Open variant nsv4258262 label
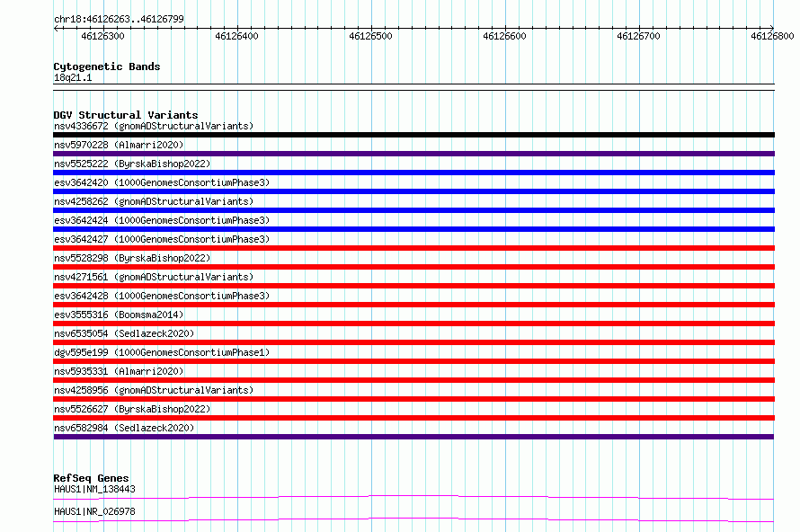 click(154, 201)
